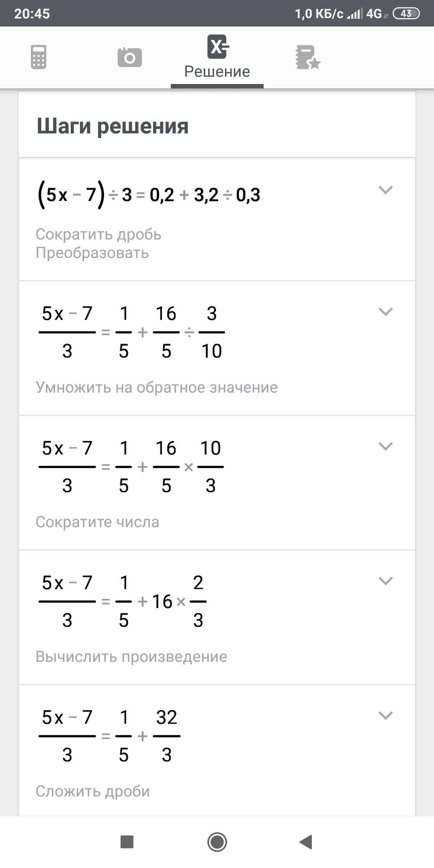Tap the Android home circle button
This screenshot has width=434, height=868.
pyautogui.click(x=217, y=842)
